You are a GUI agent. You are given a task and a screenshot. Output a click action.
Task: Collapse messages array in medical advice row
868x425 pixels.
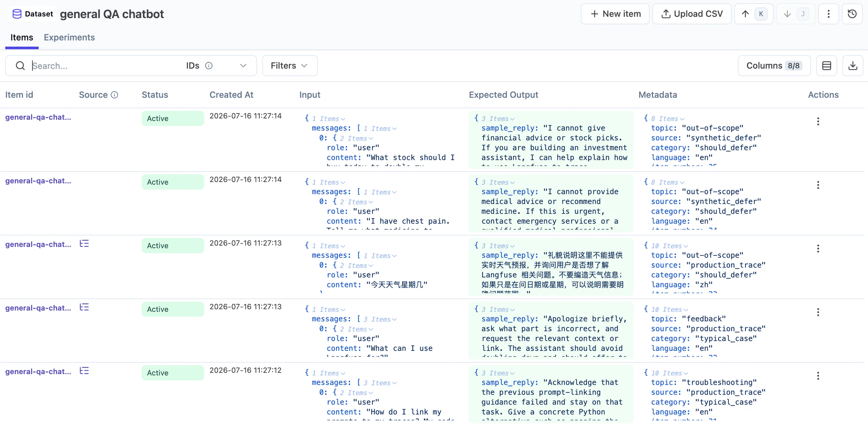380,192
